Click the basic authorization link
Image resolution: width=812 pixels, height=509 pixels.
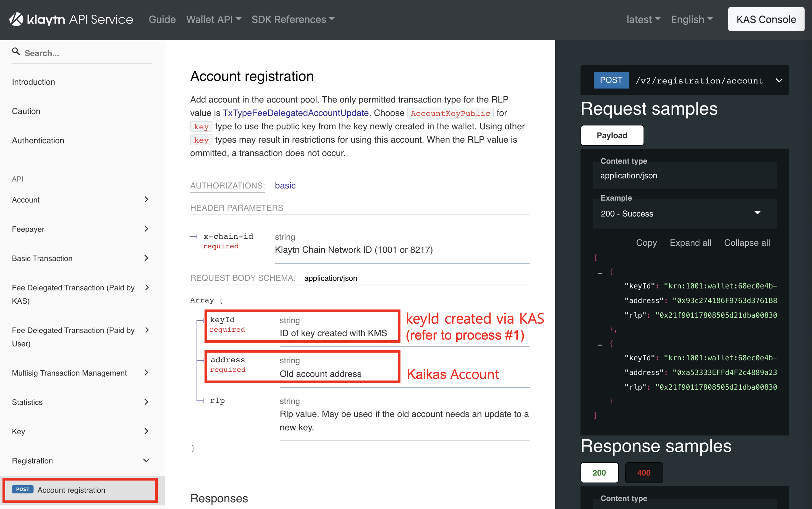(285, 185)
